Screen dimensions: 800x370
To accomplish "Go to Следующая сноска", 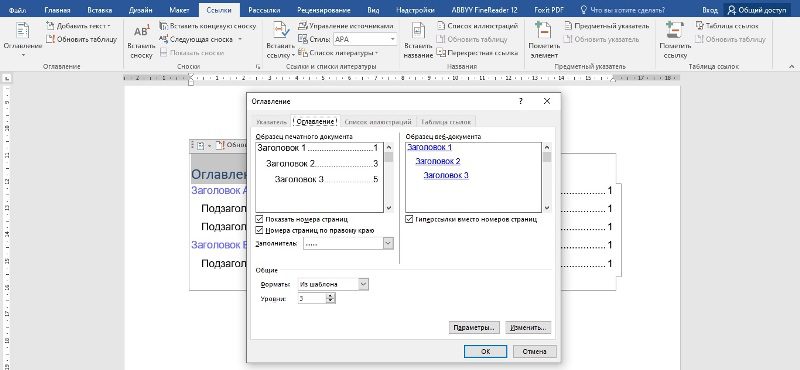I will point(196,39).
